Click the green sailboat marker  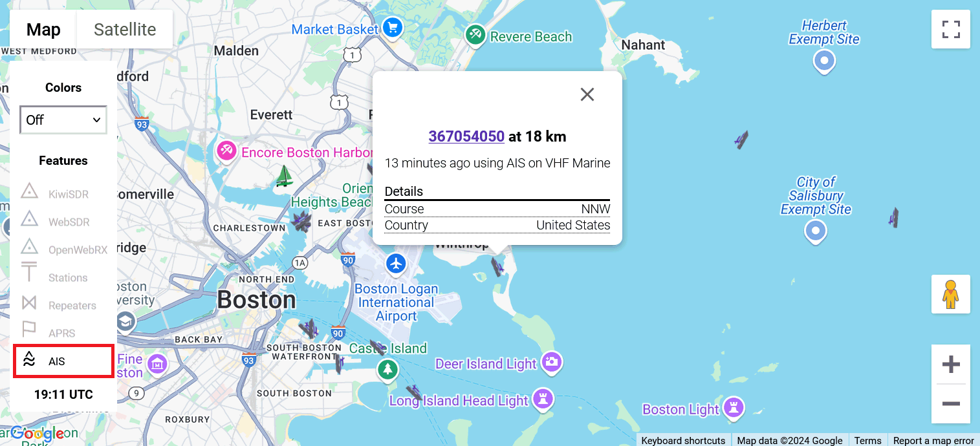[283, 176]
